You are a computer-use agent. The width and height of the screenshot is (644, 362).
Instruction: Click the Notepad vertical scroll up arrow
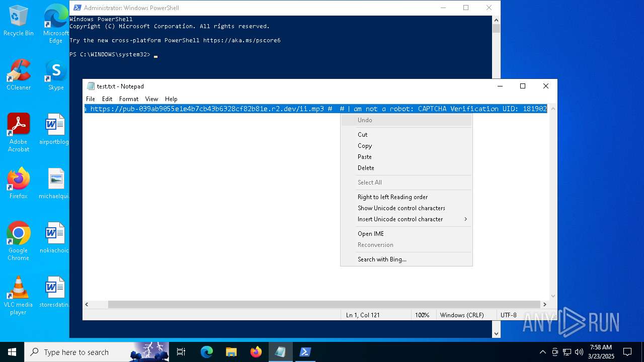click(553, 109)
